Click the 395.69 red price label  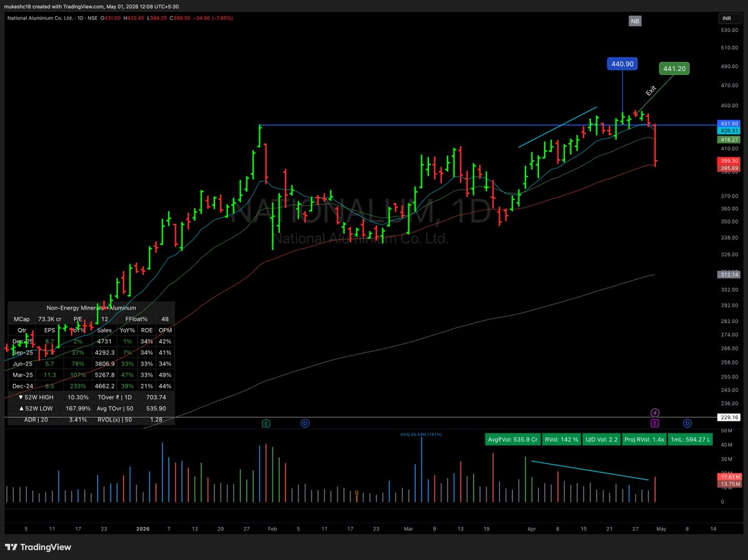[x=727, y=168]
